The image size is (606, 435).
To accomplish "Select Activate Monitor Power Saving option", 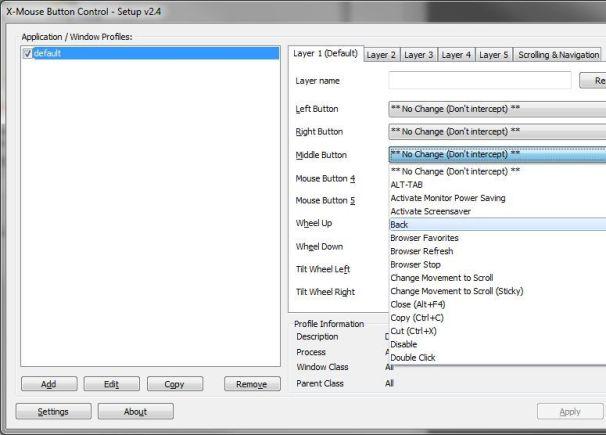I will (497, 198).
